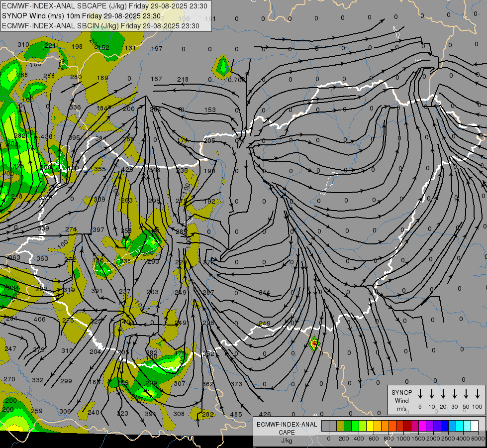Click the 'SYNOP' label in the wind legend

click(401, 393)
